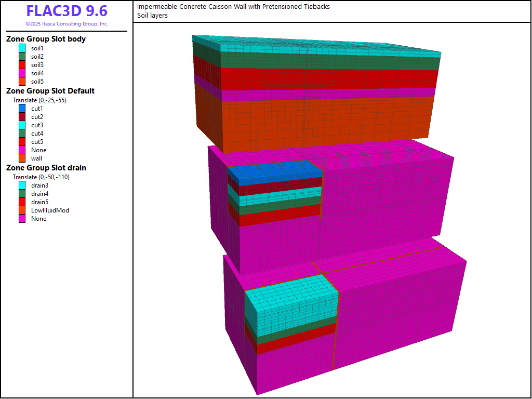Choose the cyan drain3 legend swatch
This screenshot has width=532, height=399.
(22, 185)
